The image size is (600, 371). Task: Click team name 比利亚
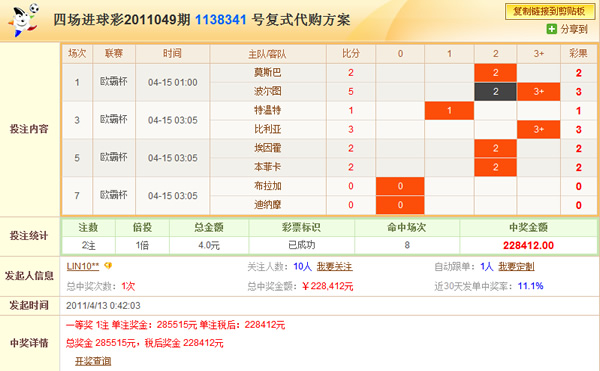coord(267,129)
